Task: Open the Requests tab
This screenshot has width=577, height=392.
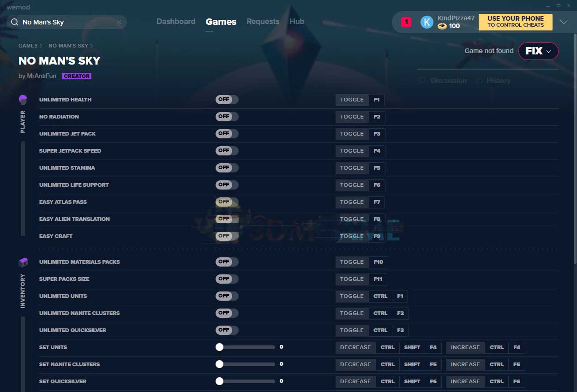Action: pyautogui.click(x=263, y=22)
